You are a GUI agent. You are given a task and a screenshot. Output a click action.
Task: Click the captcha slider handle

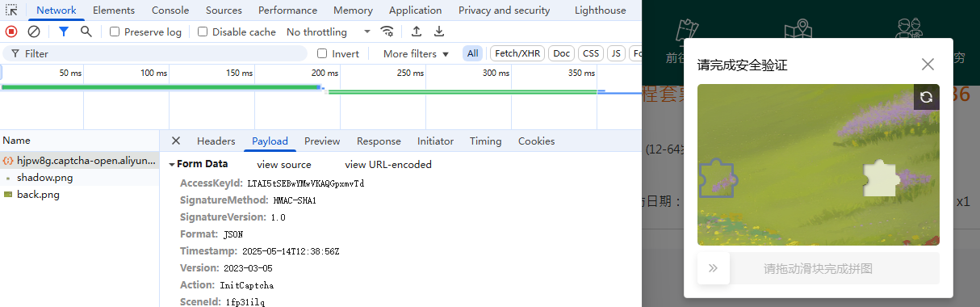[714, 268]
